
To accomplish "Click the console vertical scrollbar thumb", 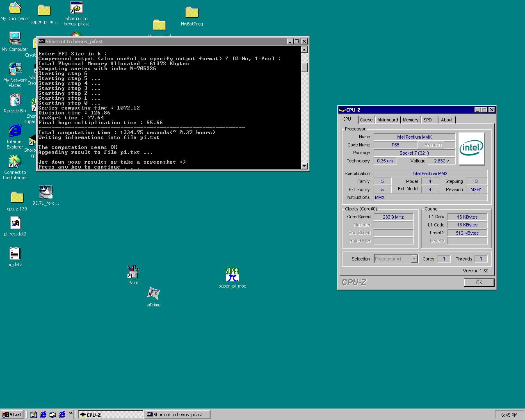I will 304,68.
